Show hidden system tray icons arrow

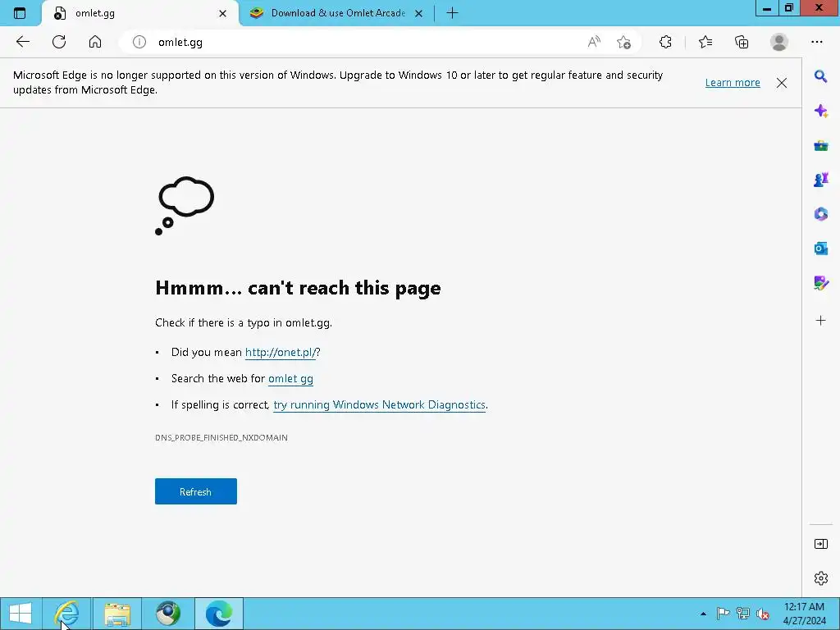703,614
